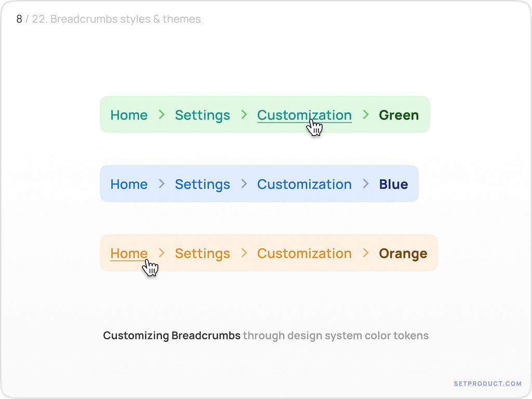Click the chevron after Home in green breadcrumb
The height and width of the screenshot is (399, 532).
tap(162, 115)
